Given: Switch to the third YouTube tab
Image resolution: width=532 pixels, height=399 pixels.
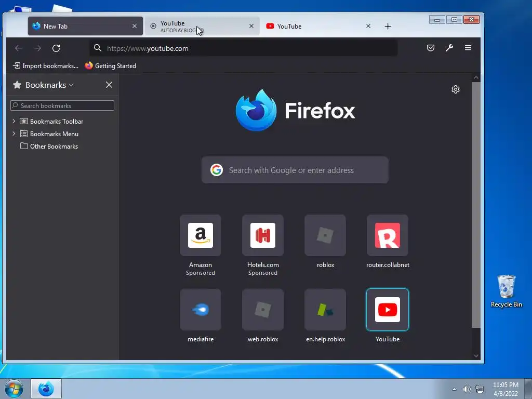Looking at the screenshot, I should point(319,26).
